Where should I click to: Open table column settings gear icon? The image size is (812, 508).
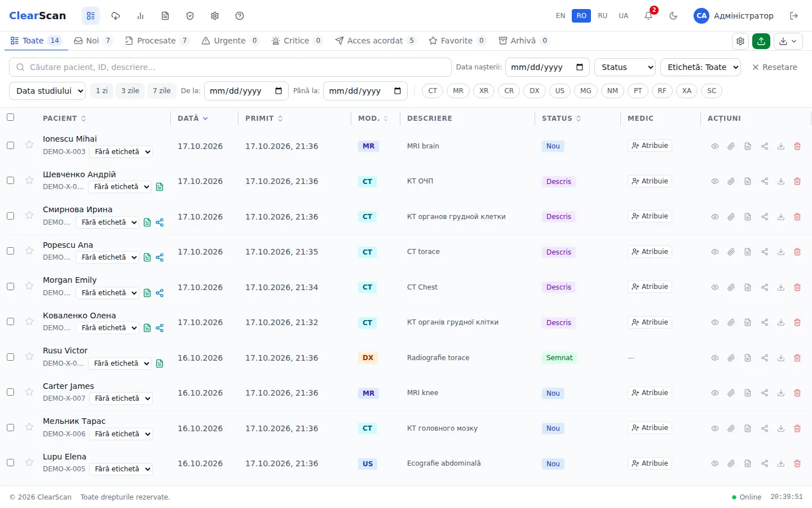740,41
